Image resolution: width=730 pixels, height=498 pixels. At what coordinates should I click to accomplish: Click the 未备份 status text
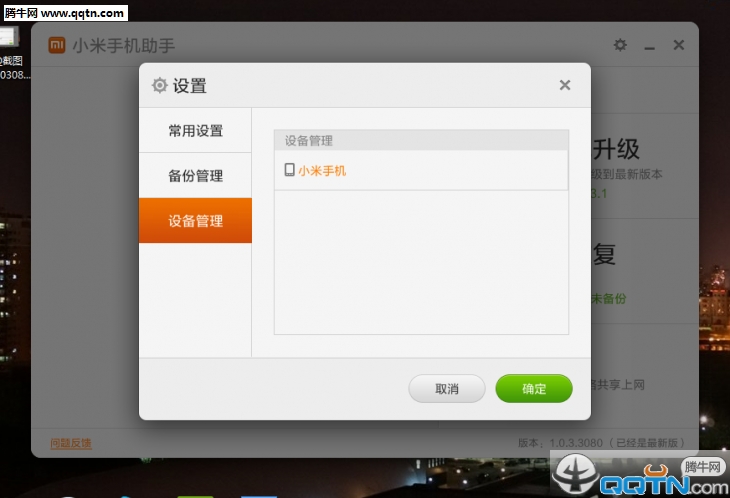click(x=608, y=298)
